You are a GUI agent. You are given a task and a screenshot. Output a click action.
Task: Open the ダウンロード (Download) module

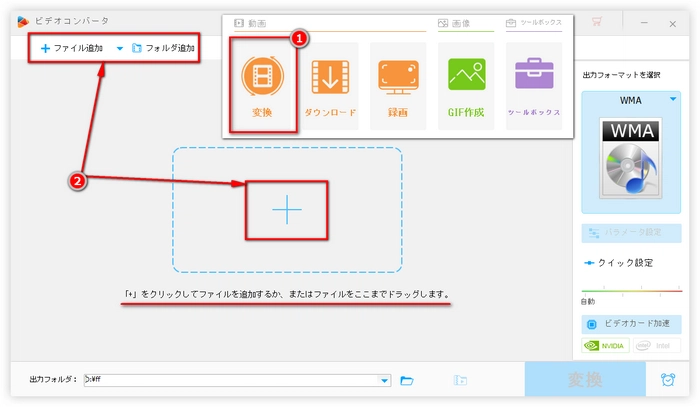point(330,83)
